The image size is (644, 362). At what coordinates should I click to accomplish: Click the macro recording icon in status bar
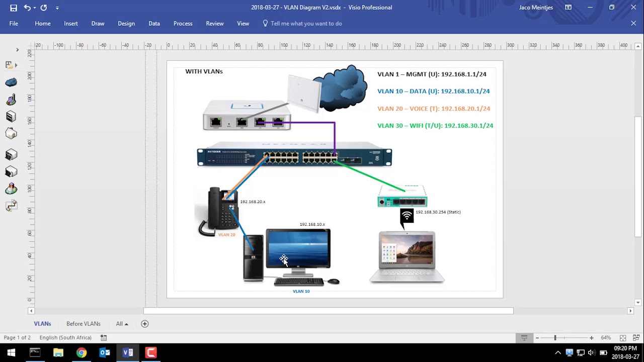point(104,338)
